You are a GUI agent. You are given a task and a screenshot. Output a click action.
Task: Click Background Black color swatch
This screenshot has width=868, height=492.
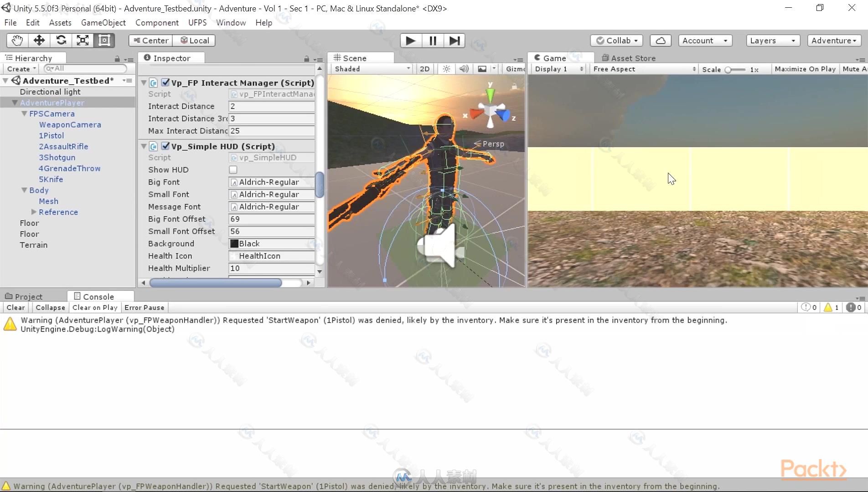[x=234, y=244]
